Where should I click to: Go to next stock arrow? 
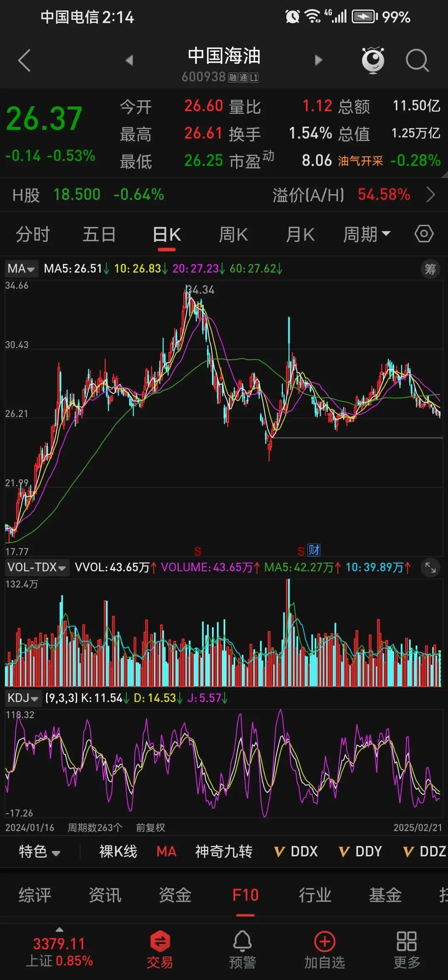[x=318, y=61]
